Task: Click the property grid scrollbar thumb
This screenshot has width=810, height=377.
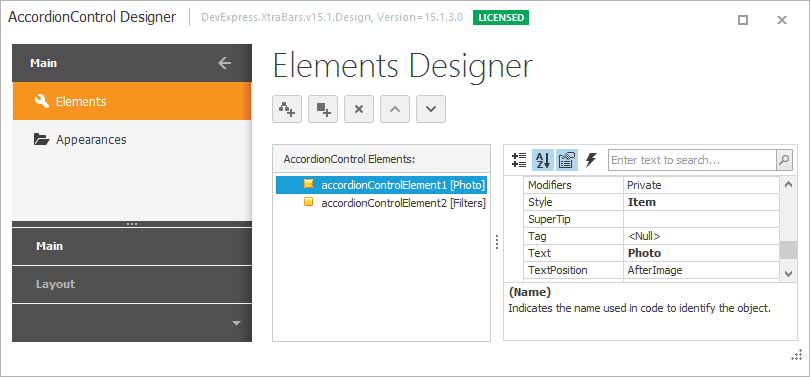Action: pyautogui.click(x=788, y=250)
